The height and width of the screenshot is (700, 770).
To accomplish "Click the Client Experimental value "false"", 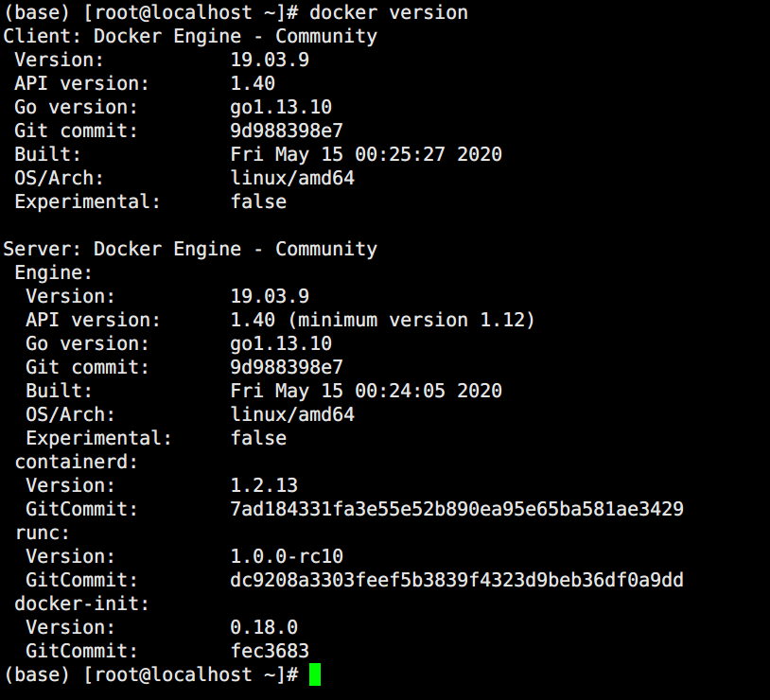I will click(258, 201).
